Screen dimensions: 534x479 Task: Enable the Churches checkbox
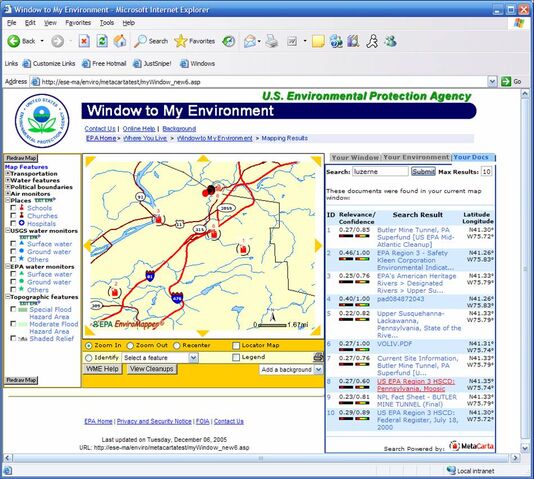pyautogui.click(x=13, y=215)
